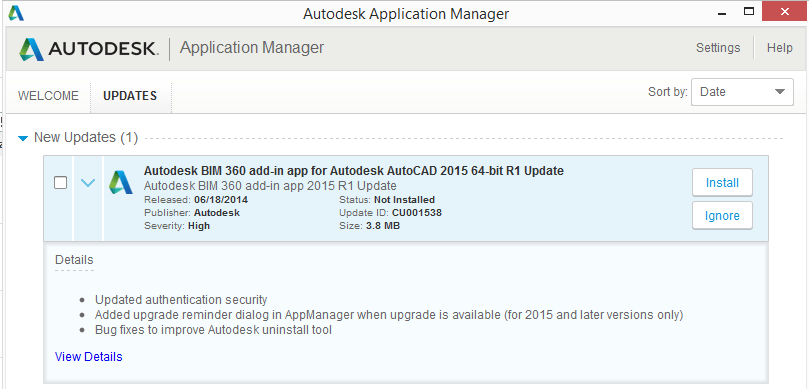Click the Publisher Autodesk value

pyautogui.click(x=217, y=213)
